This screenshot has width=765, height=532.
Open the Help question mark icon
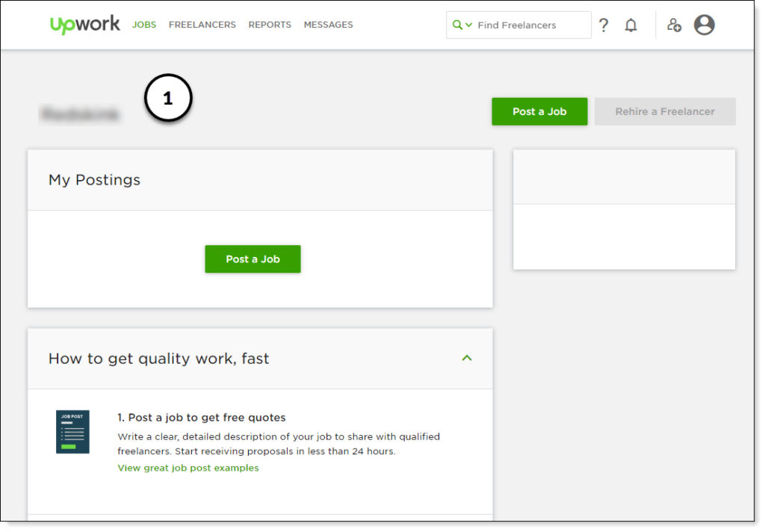tap(604, 25)
